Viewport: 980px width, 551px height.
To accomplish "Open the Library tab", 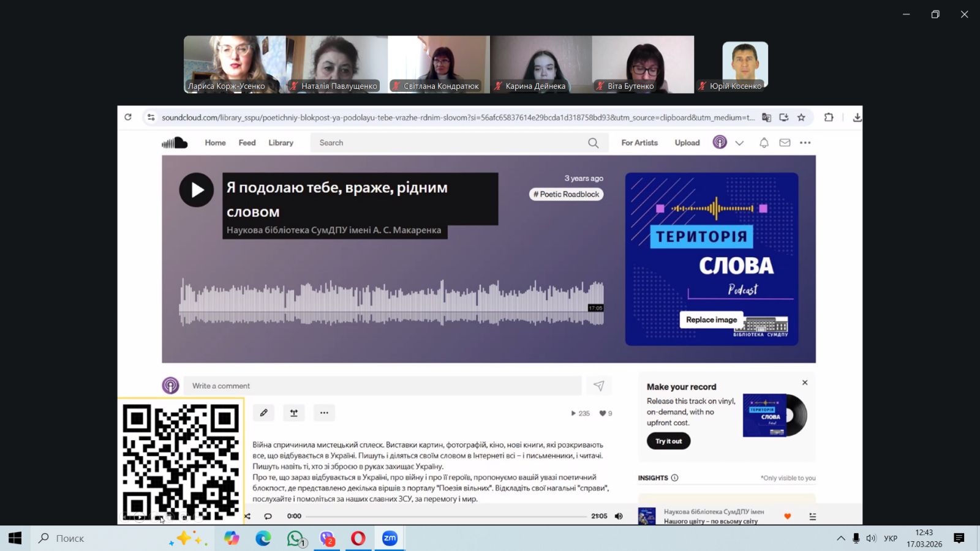I will [281, 143].
